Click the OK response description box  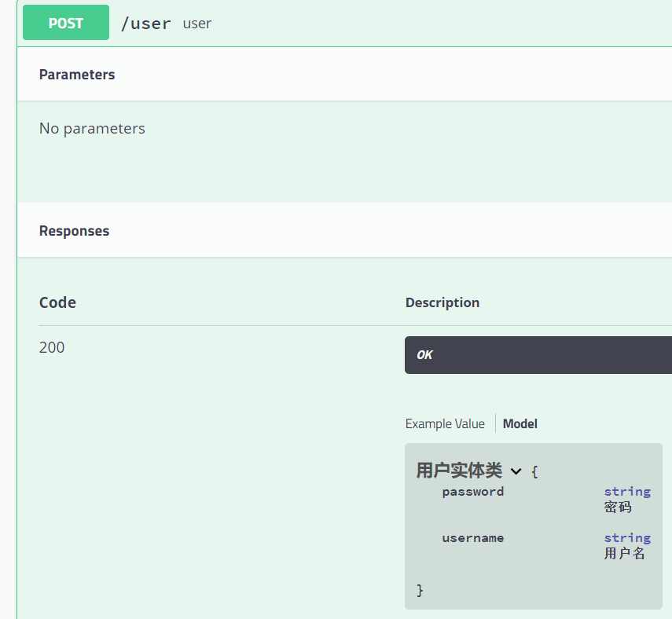[538, 355]
